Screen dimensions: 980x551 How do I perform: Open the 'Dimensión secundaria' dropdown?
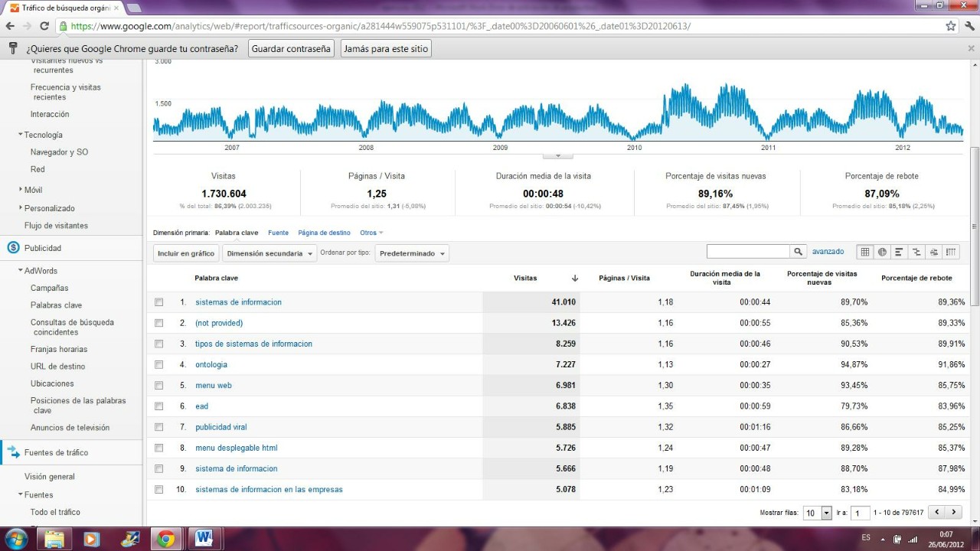pos(269,253)
